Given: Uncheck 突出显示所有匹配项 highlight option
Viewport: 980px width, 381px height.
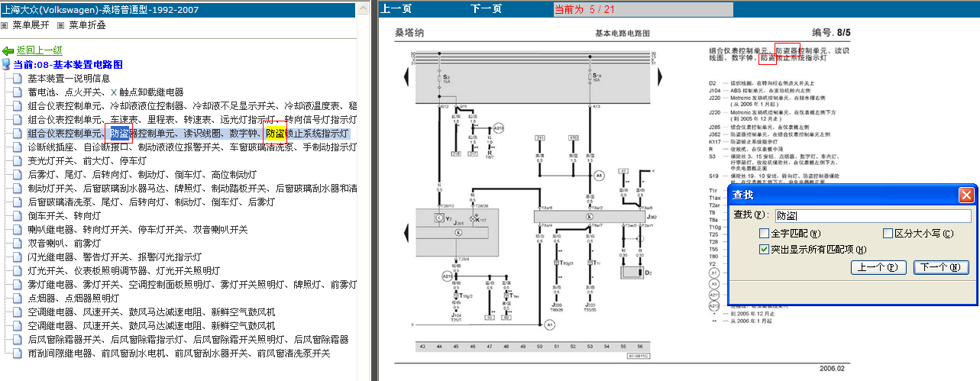Looking at the screenshot, I should click(765, 249).
